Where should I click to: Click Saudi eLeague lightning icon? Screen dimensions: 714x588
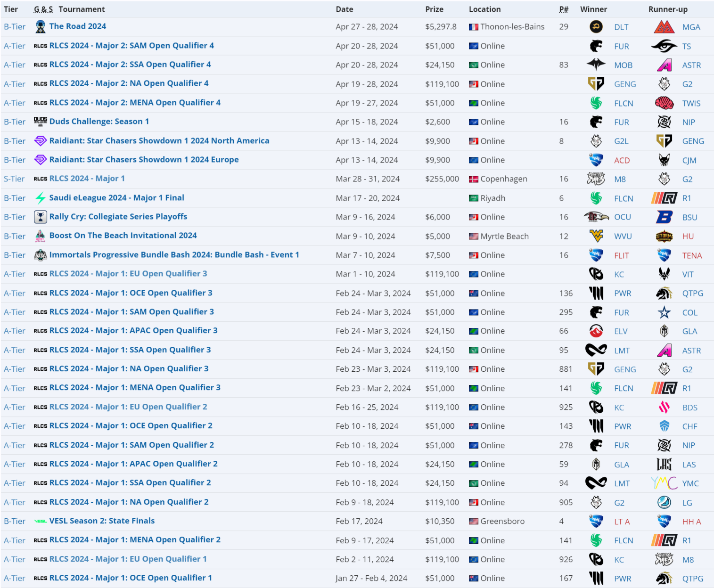point(41,198)
